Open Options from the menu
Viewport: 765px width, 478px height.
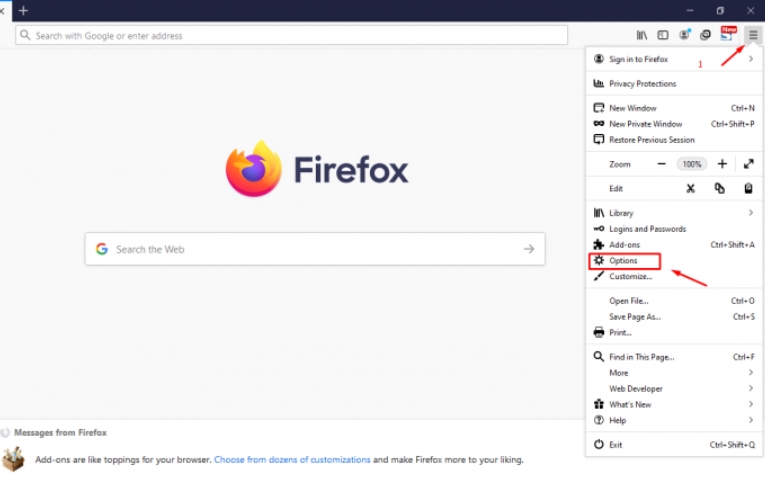pyautogui.click(x=623, y=261)
